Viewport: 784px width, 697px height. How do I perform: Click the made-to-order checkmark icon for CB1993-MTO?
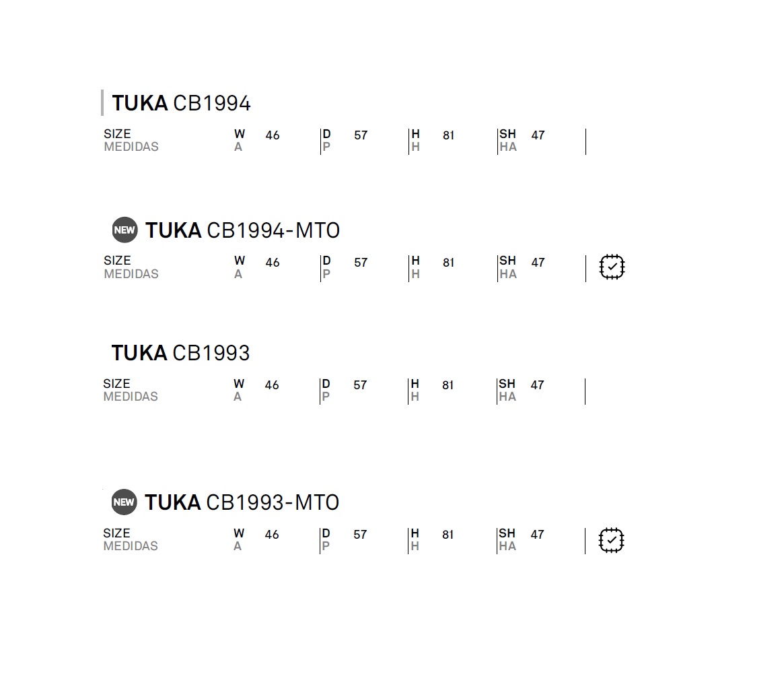click(x=611, y=540)
